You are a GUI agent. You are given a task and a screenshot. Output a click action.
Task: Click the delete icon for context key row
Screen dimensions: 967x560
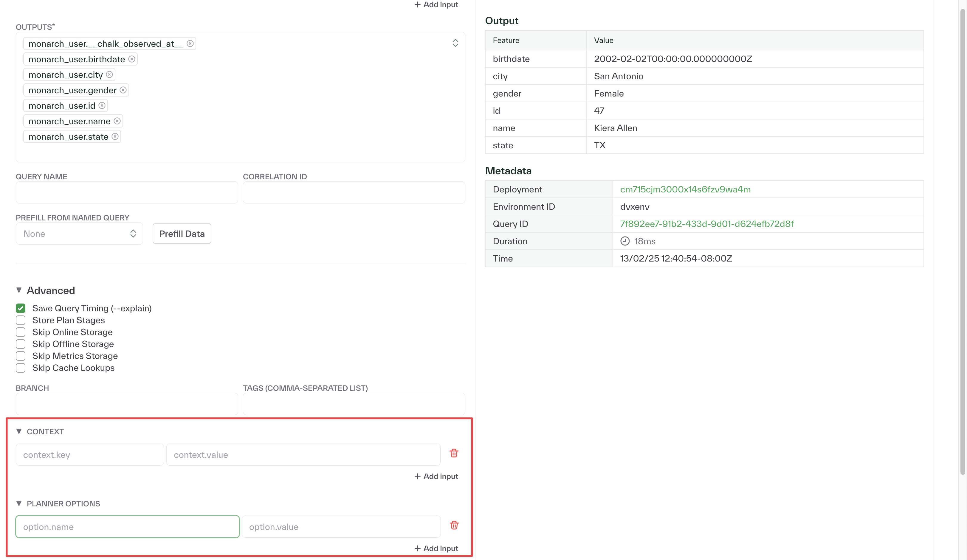coord(454,453)
